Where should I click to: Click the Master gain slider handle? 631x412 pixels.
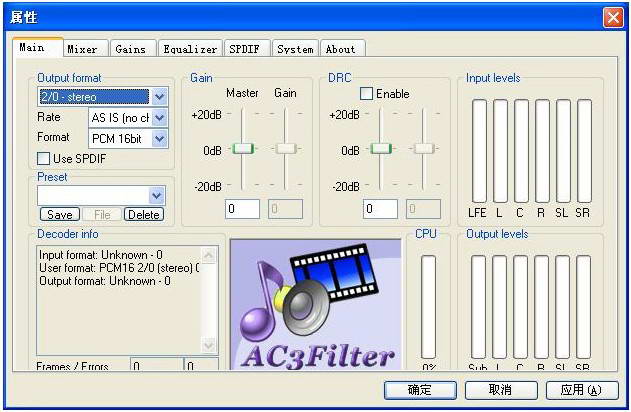[243, 149]
